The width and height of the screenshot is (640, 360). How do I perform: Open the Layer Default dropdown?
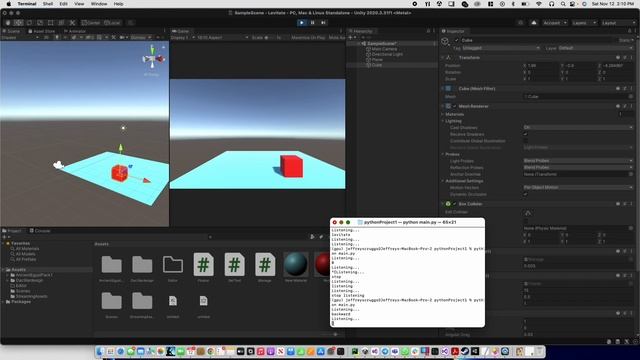tap(595, 48)
